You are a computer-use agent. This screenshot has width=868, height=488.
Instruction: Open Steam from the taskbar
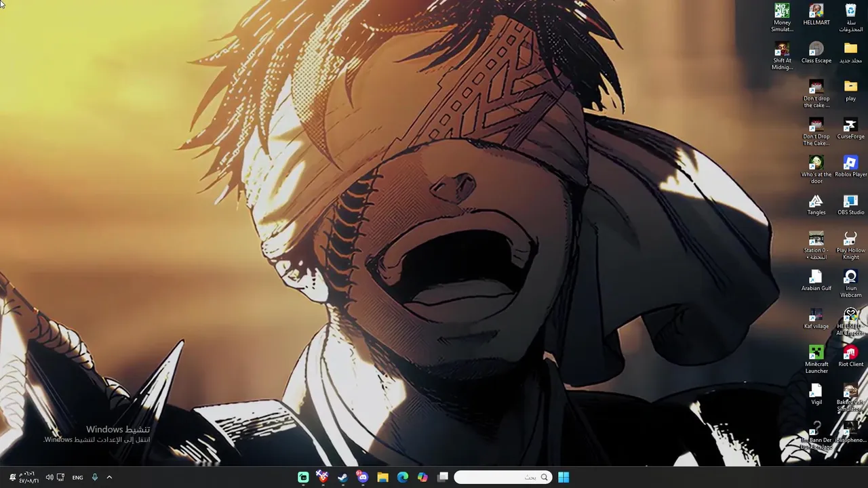(x=342, y=477)
